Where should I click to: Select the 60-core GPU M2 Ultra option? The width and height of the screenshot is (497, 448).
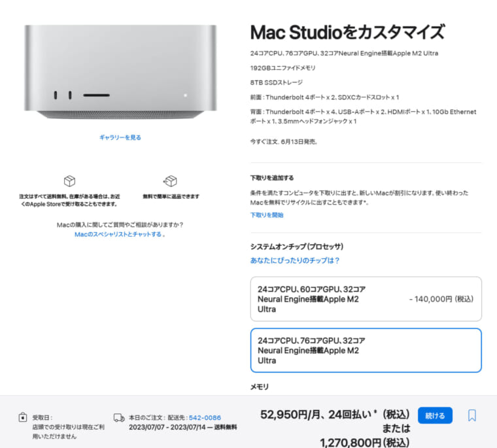[x=366, y=299]
